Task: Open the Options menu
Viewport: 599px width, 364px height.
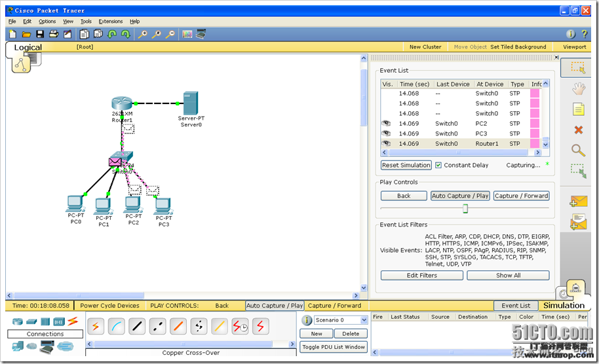Action: pos(47,22)
